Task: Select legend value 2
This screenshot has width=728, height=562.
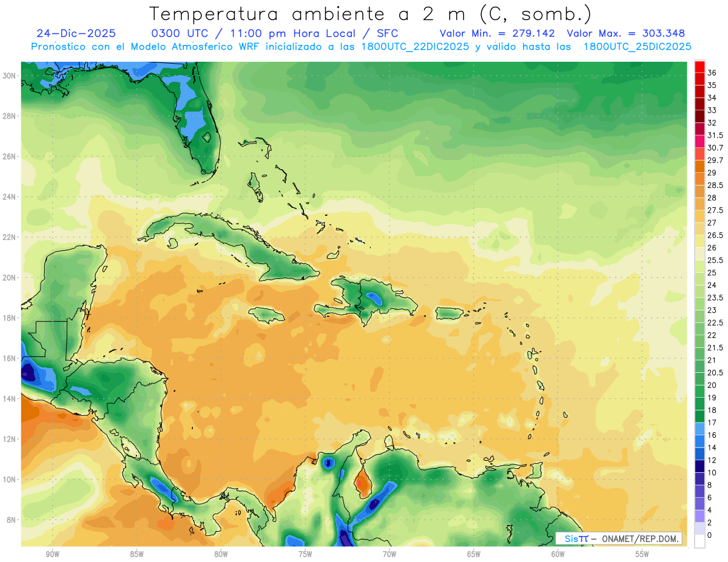Action: tap(710, 523)
